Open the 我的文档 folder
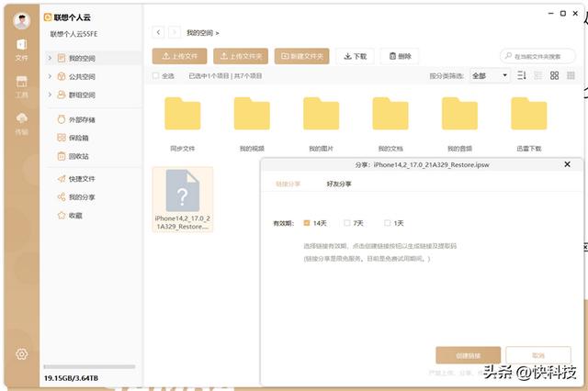 (390, 124)
